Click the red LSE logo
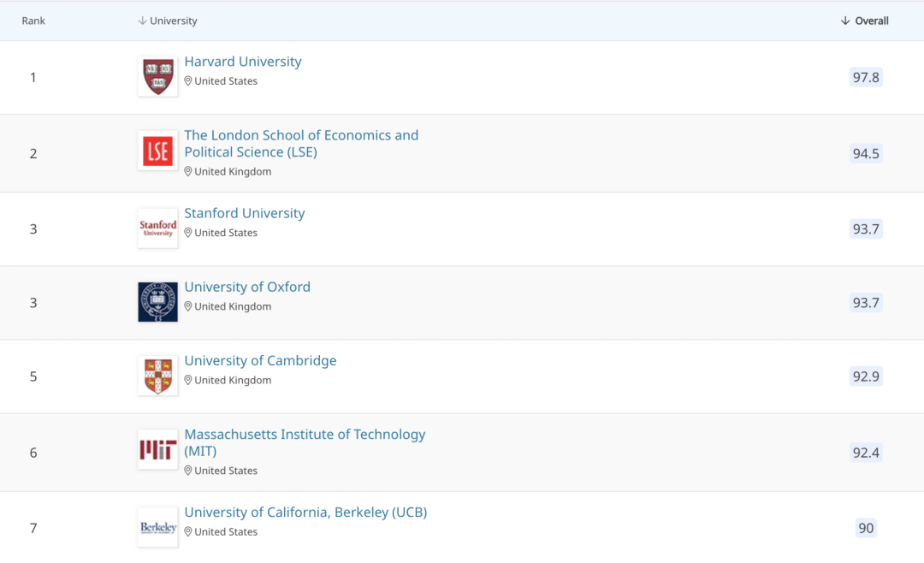This screenshot has width=924, height=563. pyautogui.click(x=157, y=151)
